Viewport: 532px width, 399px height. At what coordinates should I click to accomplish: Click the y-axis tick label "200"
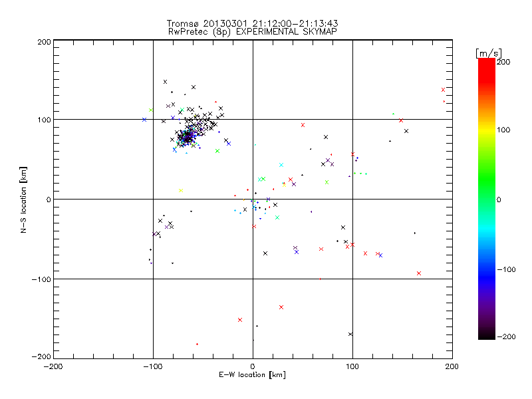point(44,42)
